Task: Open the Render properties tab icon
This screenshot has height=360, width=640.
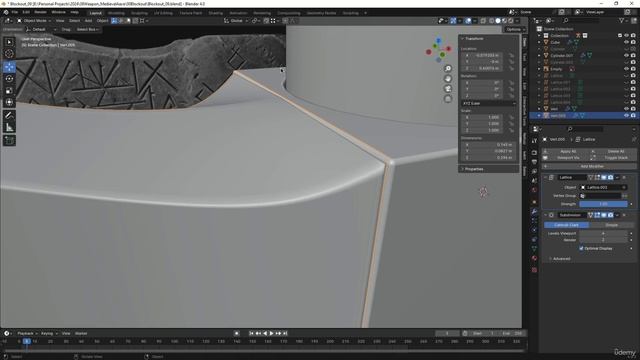Action: click(x=534, y=153)
